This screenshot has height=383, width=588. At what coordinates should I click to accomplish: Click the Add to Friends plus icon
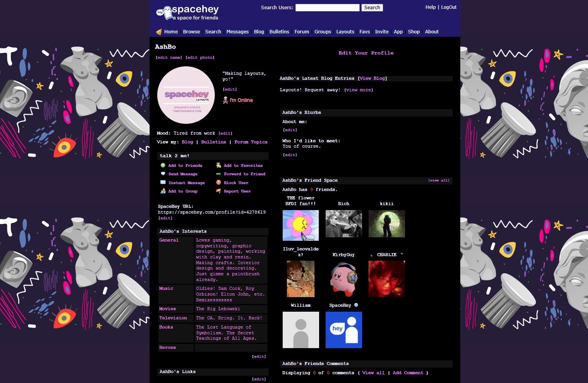click(163, 165)
